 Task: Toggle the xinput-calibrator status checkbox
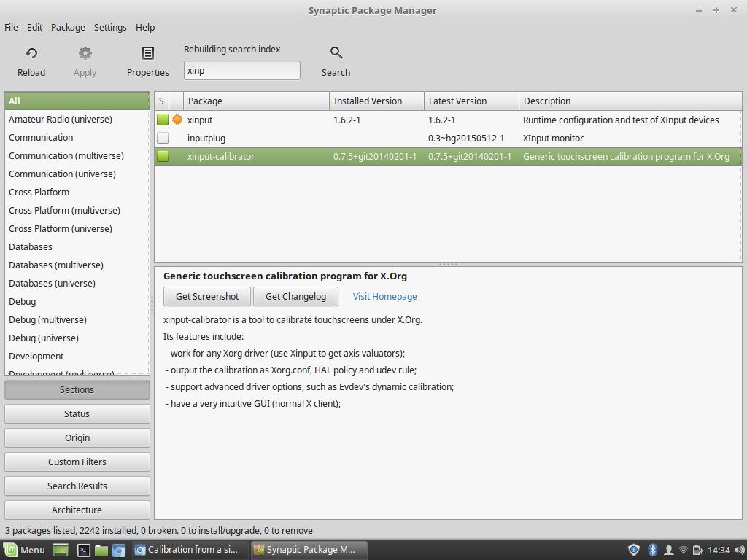click(x=163, y=156)
